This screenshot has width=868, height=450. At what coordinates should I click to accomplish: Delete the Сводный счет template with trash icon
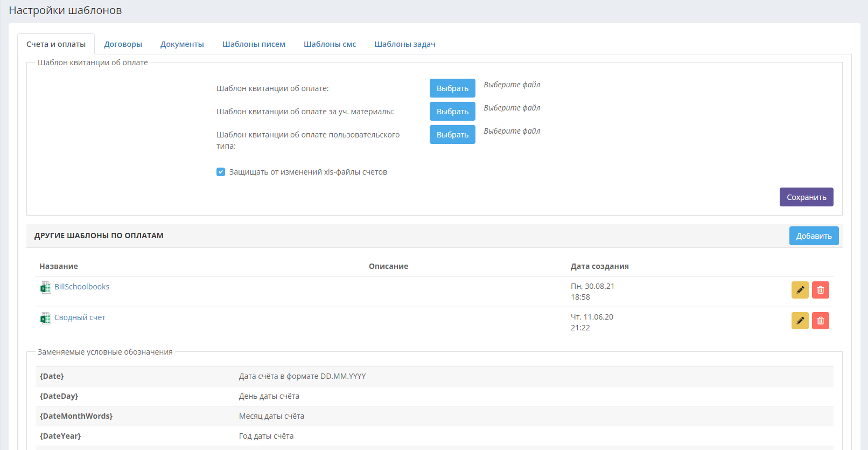pyautogui.click(x=821, y=321)
